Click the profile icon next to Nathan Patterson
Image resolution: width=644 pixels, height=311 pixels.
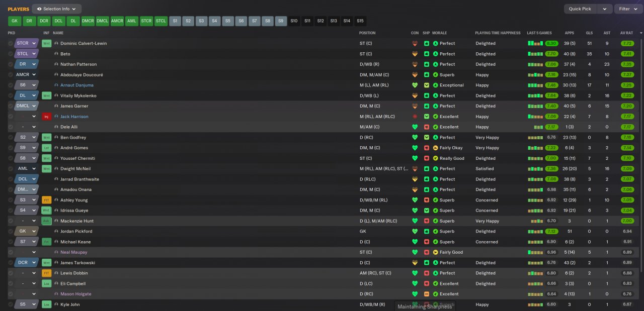pyautogui.click(x=56, y=64)
